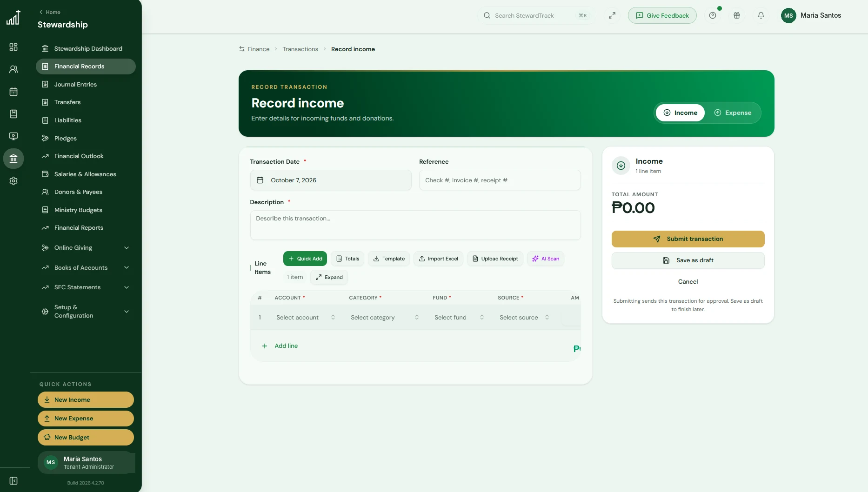Click the fullscreen expand icon in header
This screenshot has height=492, width=868.
point(612,15)
